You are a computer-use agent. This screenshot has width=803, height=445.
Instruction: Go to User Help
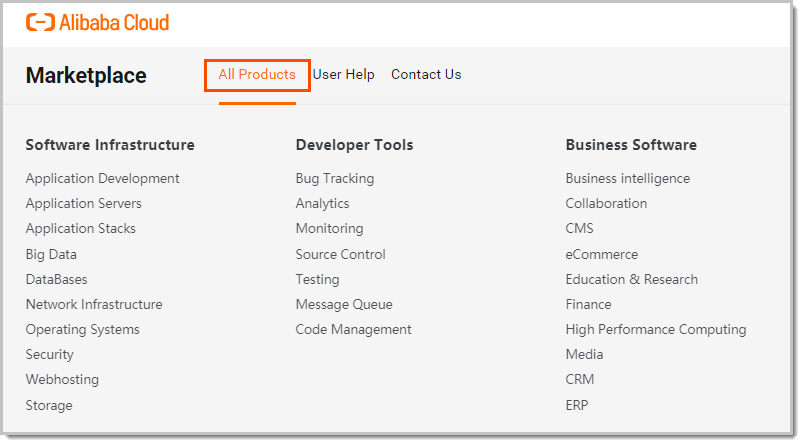pyautogui.click(x=343, y=75)
